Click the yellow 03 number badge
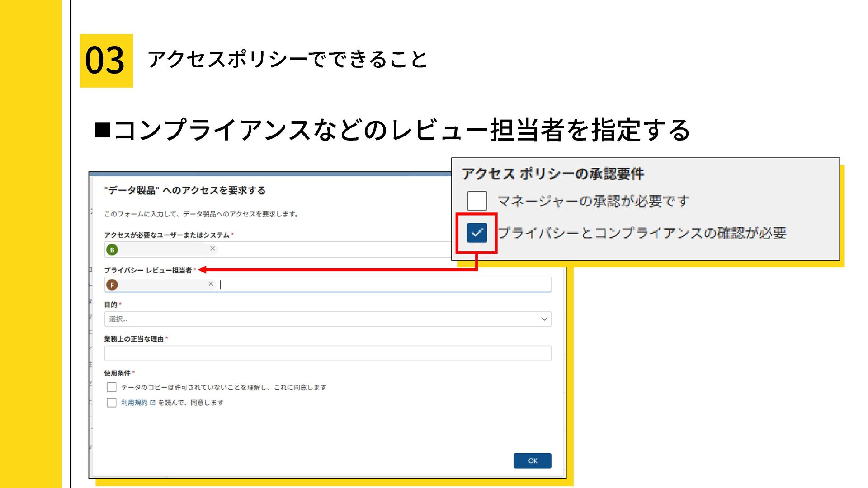This screenshot has width=868, height=488. coord(106,61)
